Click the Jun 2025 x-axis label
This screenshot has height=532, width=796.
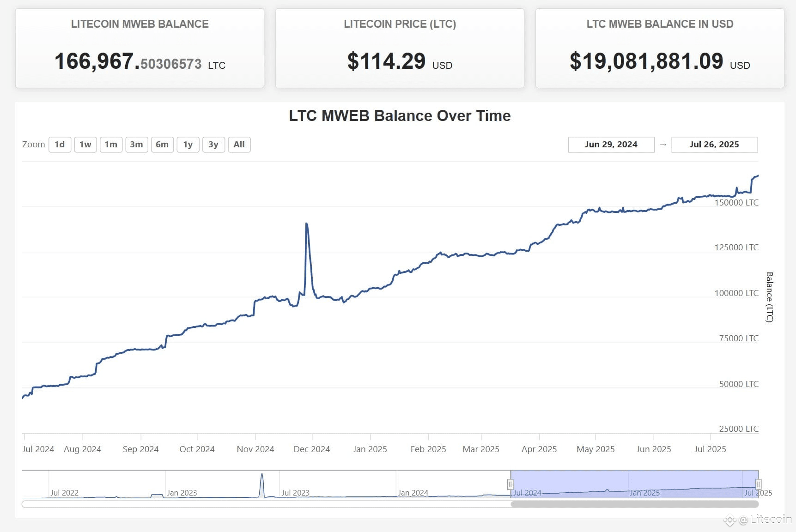(654, 449)
